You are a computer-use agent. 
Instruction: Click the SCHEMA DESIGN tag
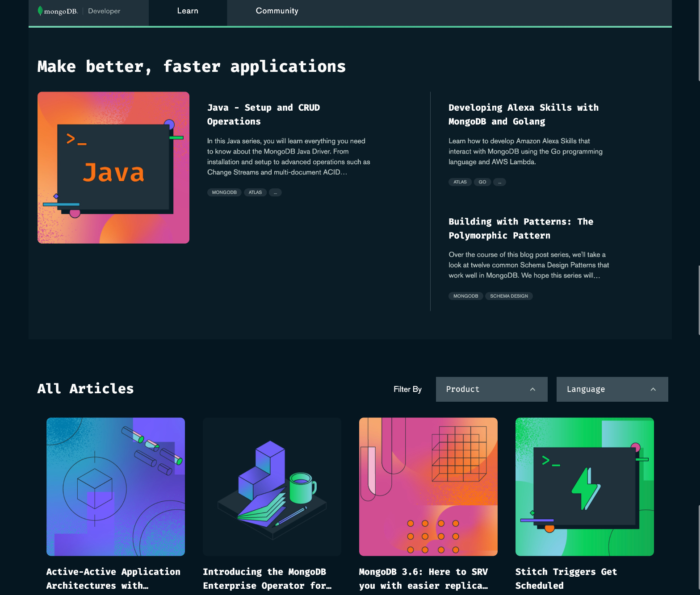click(509, 296)
